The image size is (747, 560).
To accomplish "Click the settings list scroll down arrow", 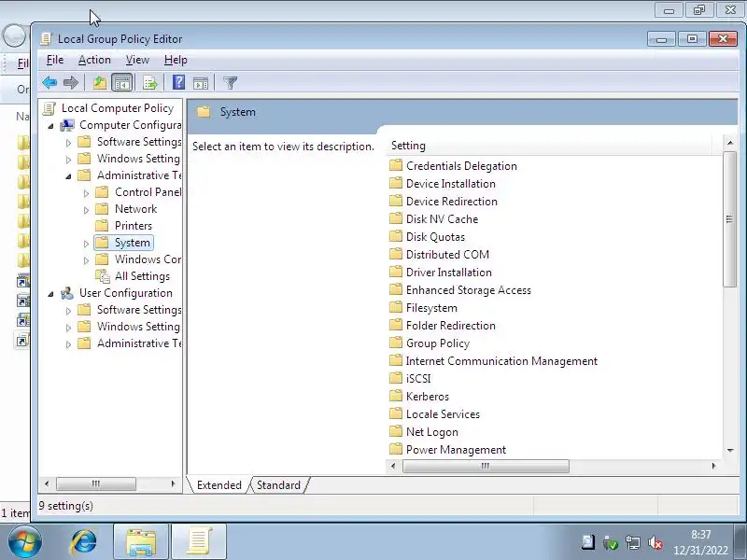I will [730, 451].
